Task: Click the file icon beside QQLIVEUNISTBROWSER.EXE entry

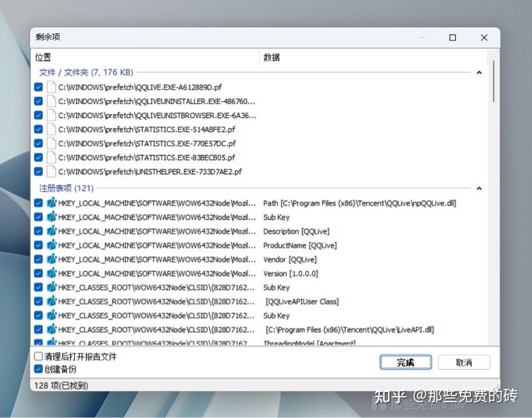Action: tap(51, 115)
